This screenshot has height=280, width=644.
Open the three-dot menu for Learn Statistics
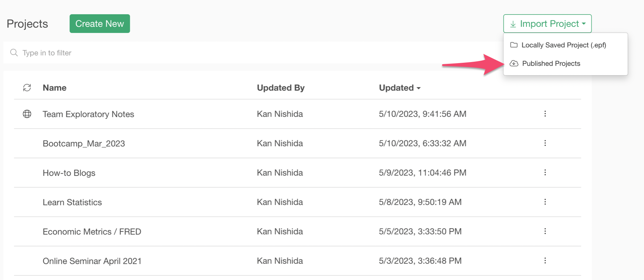tap(545, 202)
